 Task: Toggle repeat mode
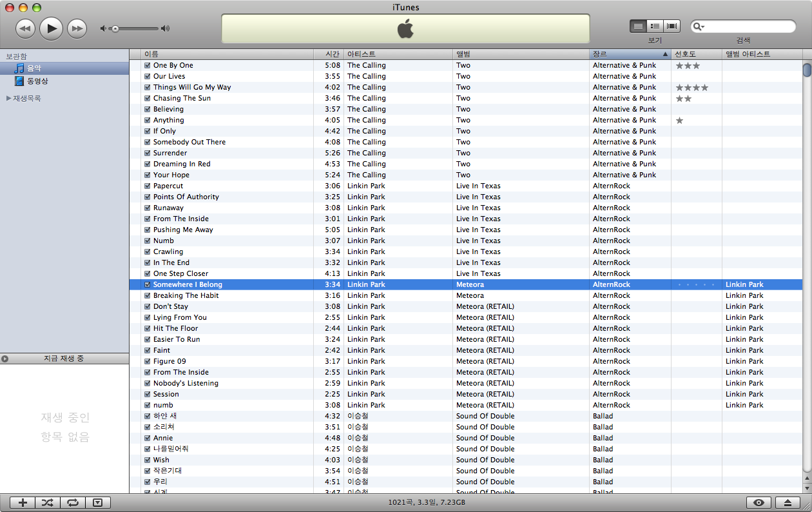coord(73,503)
